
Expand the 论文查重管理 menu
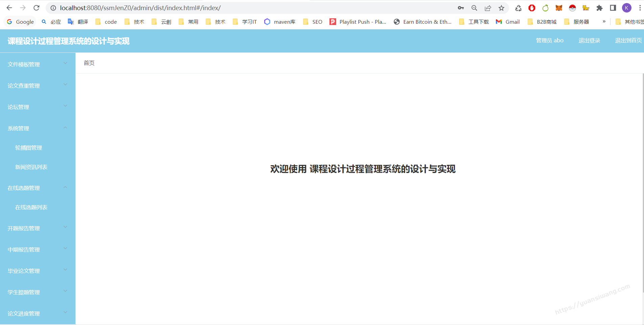click(x=38, y=86)
